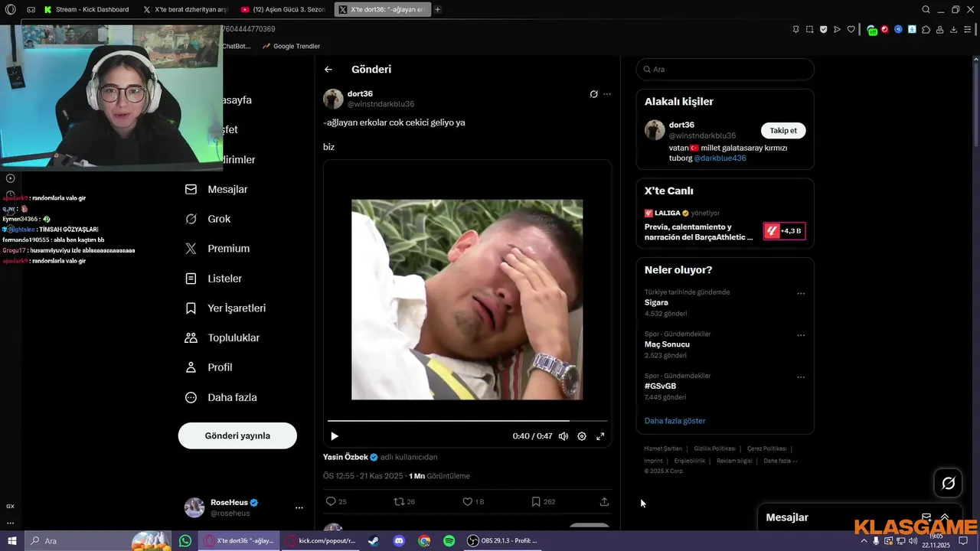
Task: Open Premium in the sidebar
Action: click(217, 248)
